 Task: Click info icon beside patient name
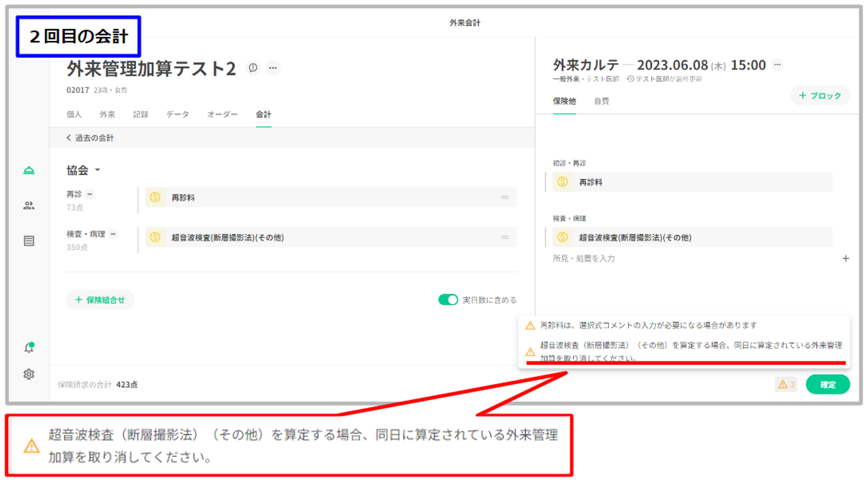[x=253, y=68]
